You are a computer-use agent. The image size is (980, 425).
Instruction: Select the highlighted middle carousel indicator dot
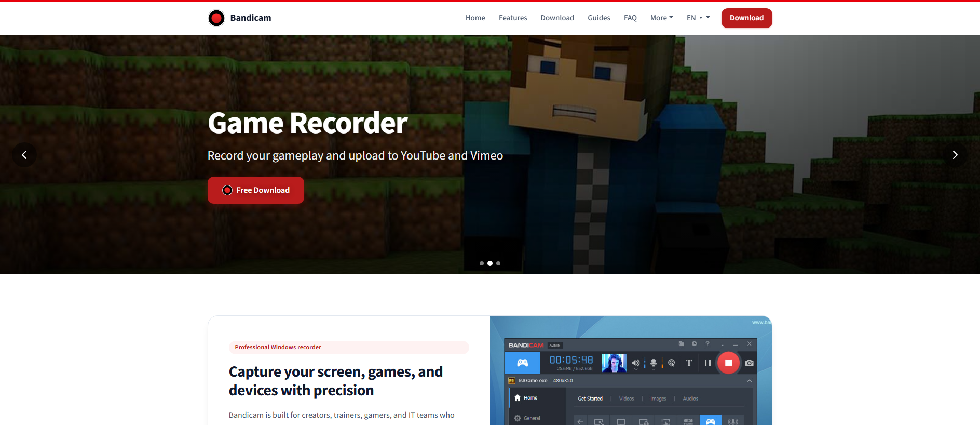tap(490, 263)
